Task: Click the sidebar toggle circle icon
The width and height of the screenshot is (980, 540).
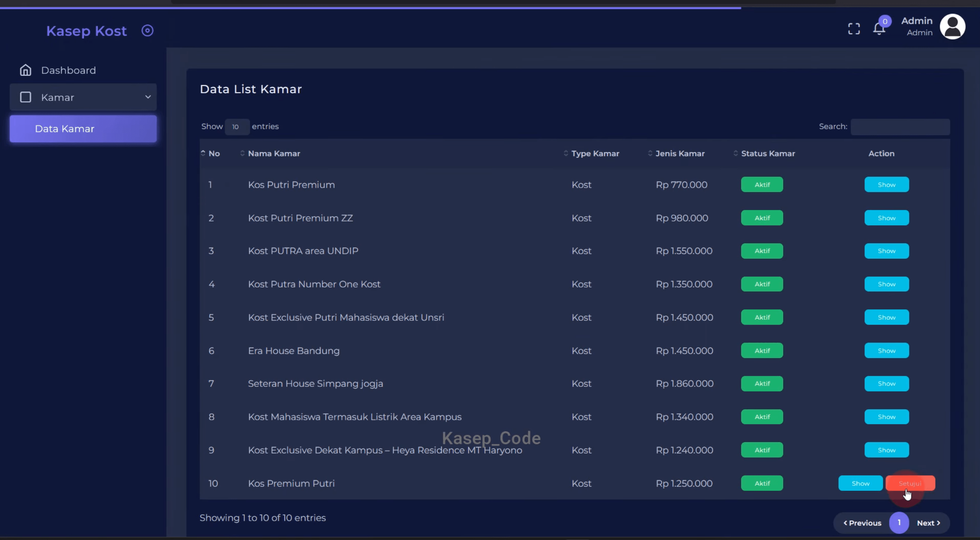Action: (x=147, y=30)
